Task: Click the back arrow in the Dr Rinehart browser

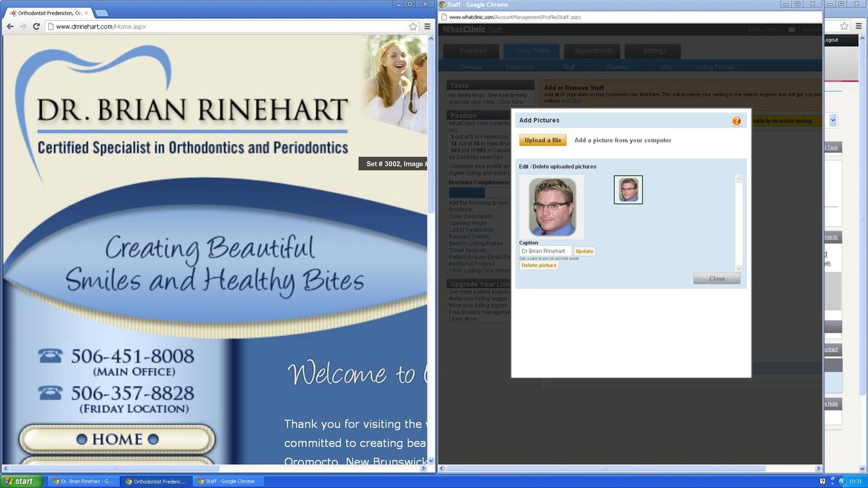Action: tap(11, 25)
